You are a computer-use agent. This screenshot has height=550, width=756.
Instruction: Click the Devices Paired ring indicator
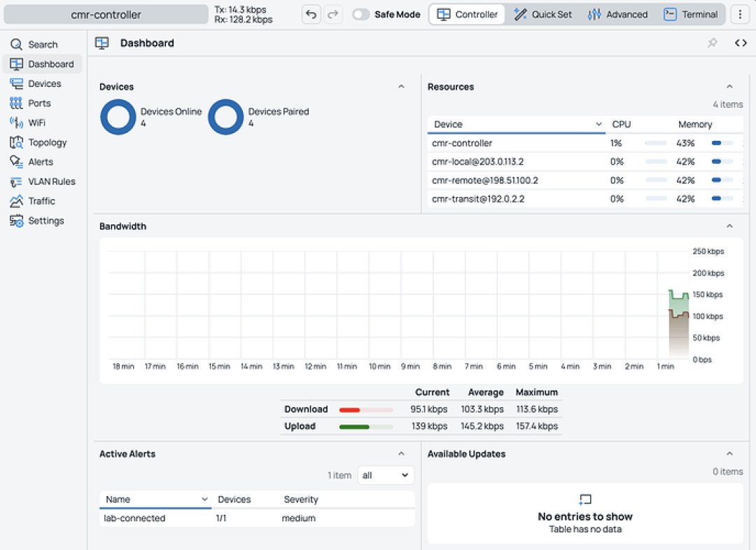225,117
